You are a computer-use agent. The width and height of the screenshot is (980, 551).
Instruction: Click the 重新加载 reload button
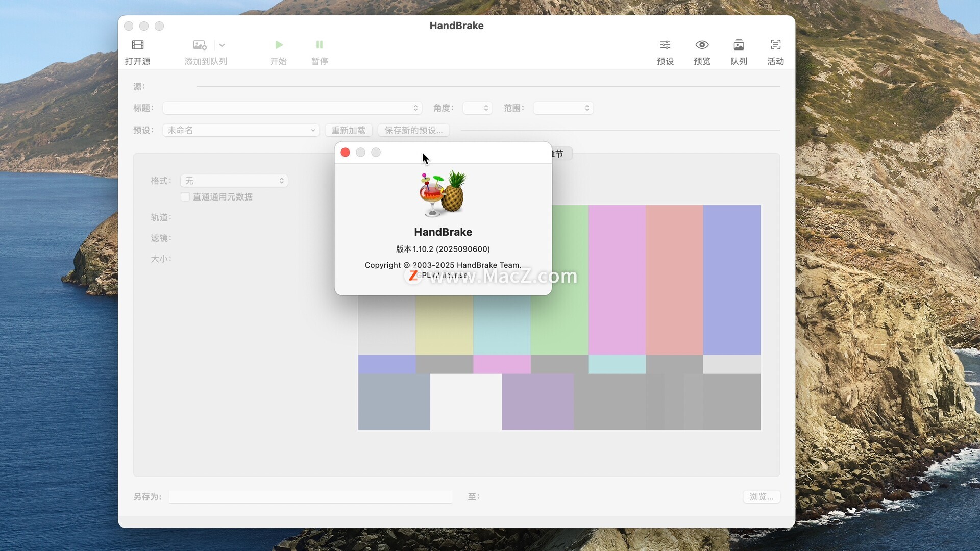pyautogui.click(x=349, y=130)
